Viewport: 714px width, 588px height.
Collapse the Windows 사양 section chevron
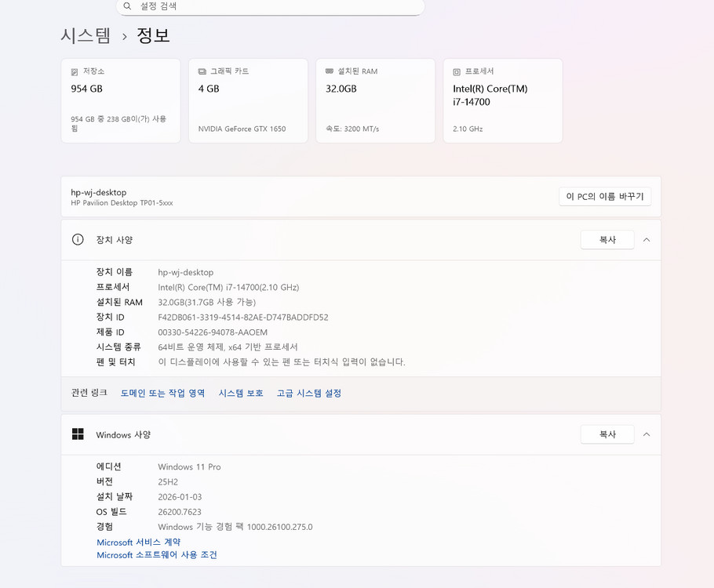[646, 434]
